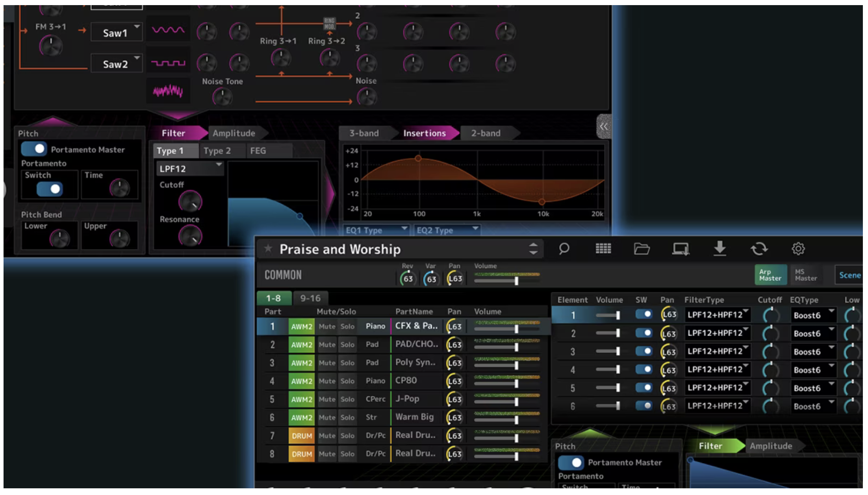Click the search magnifier icon

point(564,249)
